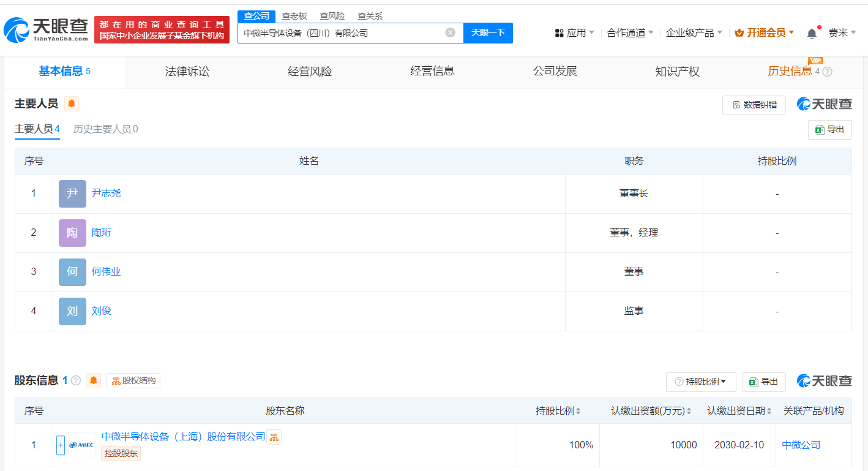Select the 历史主要人员 sub-tab
This screenshot has width=868, height=471.
click(105, 129)
